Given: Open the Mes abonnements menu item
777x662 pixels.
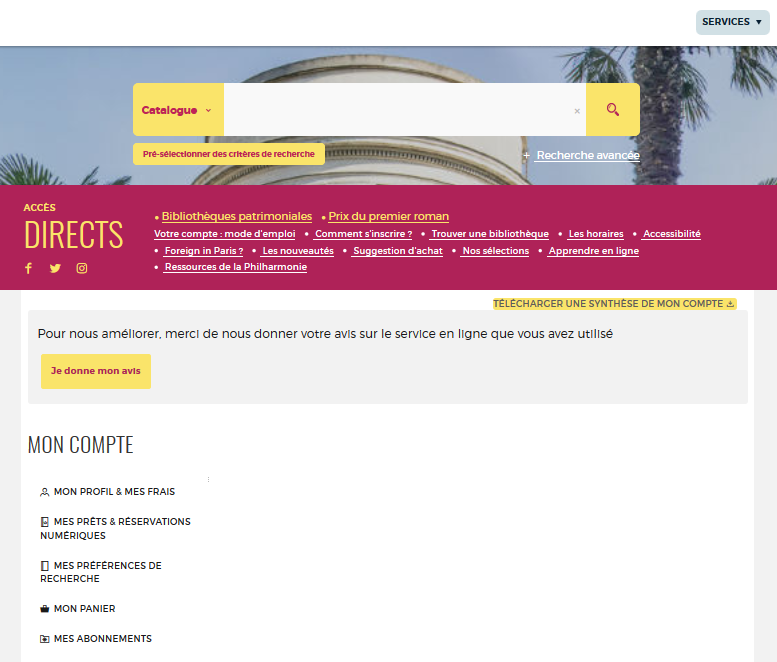Looking at the screenshot, I should click(x=96, y=639).
